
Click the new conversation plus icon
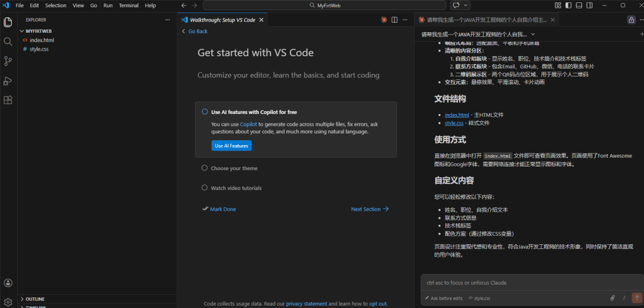[x=642, y=34]
